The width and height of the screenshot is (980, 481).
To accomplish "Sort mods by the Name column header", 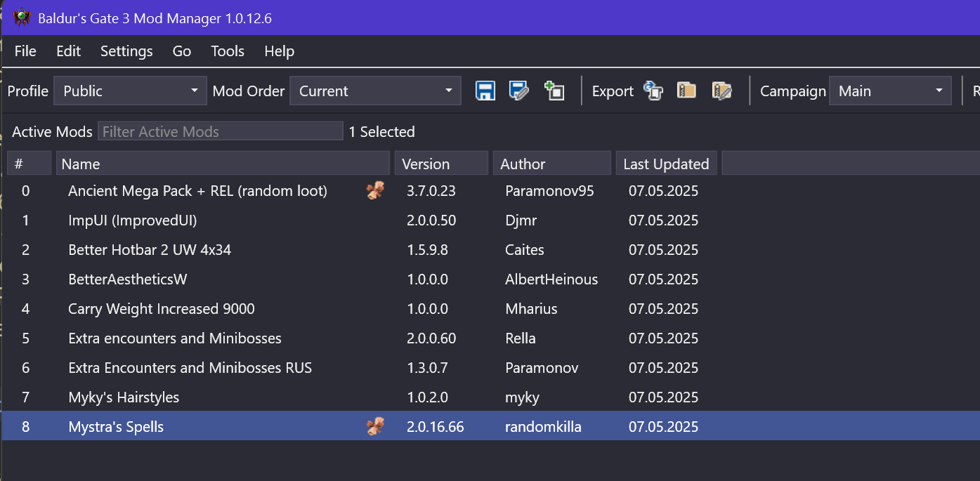I will pos(223,164).
